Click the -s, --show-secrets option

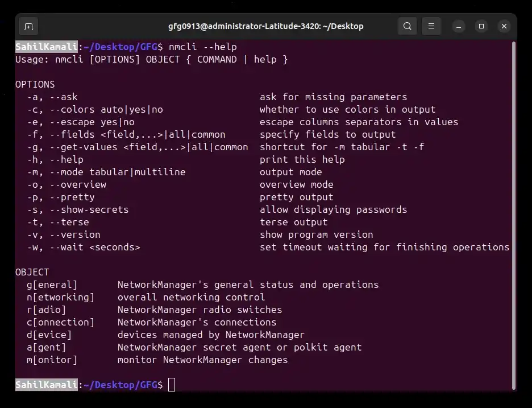tap(78, 209)
